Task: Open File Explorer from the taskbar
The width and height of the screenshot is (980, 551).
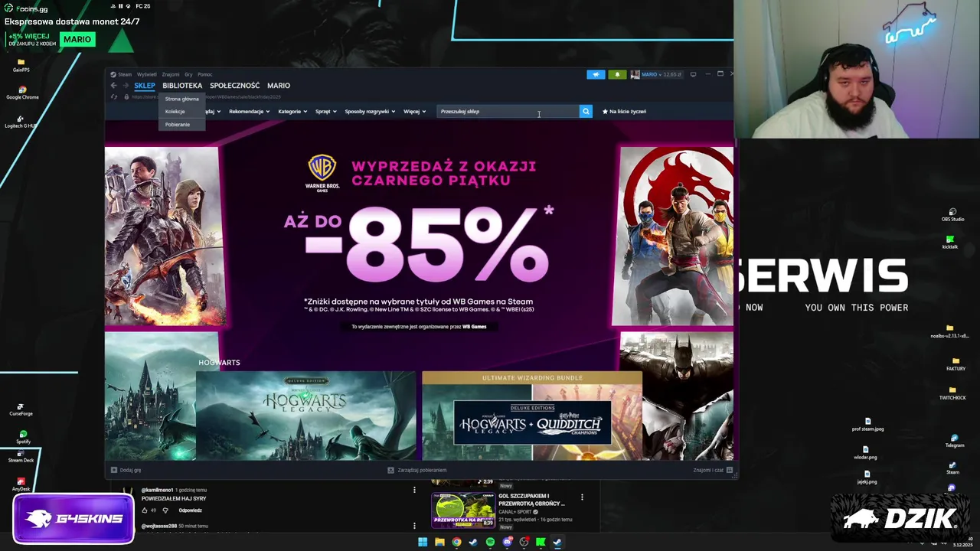Action: (439, 543)
